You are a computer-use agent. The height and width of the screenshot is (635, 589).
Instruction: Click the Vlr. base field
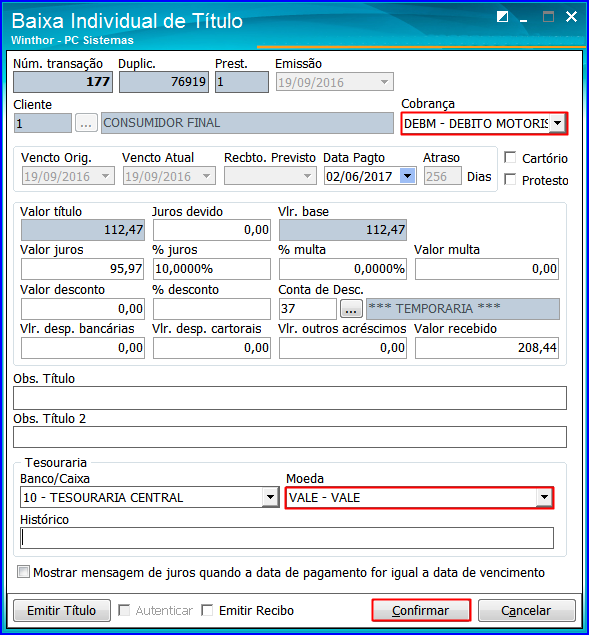(343, 230)
